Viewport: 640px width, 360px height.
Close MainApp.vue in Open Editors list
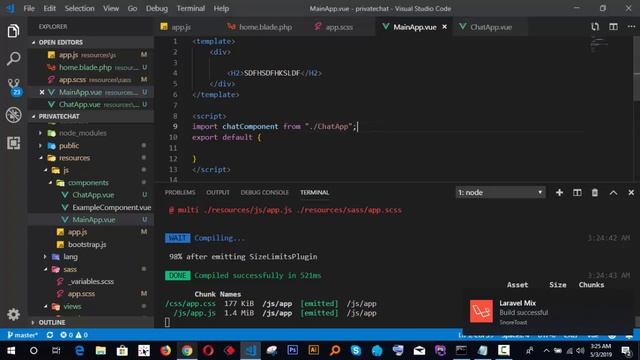[x=42, y=92]
